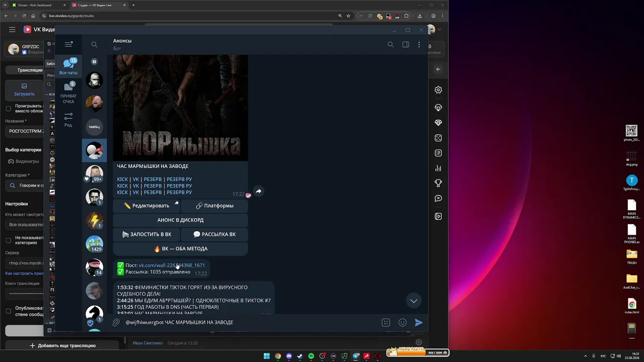644x362 pixels.
Task: Open the Telegram hamburger menu
Action: (x=69, y=44)
